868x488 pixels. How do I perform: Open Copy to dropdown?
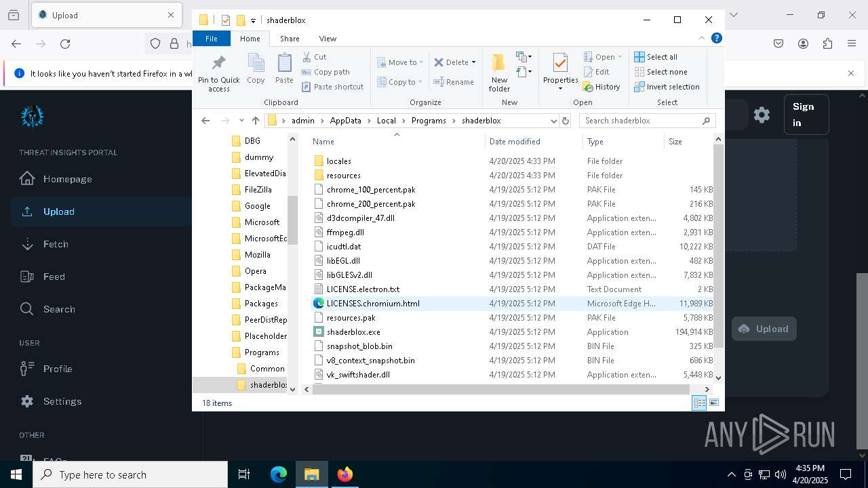[400, 82]
